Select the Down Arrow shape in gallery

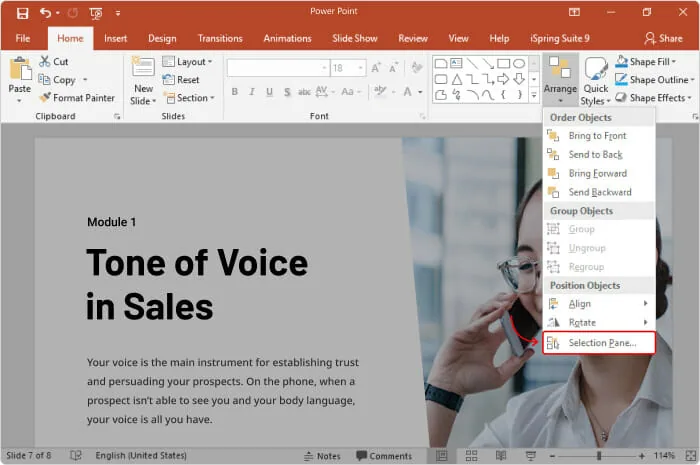pos(519,79)
